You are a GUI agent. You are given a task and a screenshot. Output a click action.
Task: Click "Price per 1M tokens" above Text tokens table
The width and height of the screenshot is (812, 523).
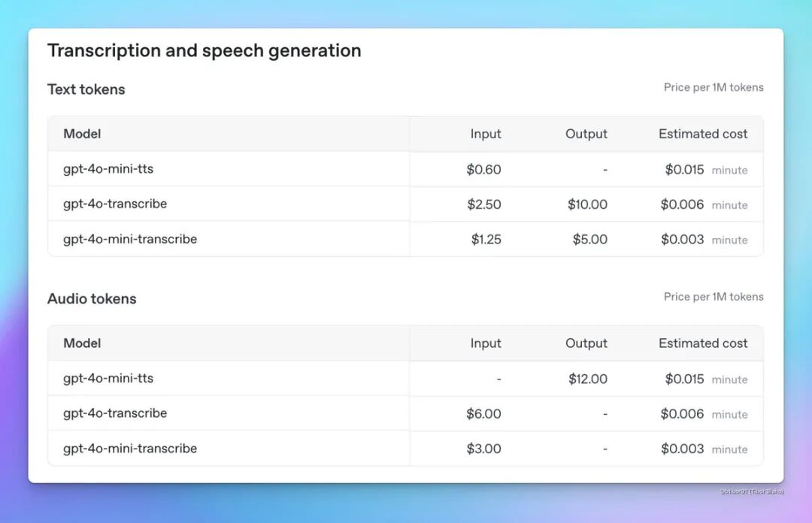(714, 88)
